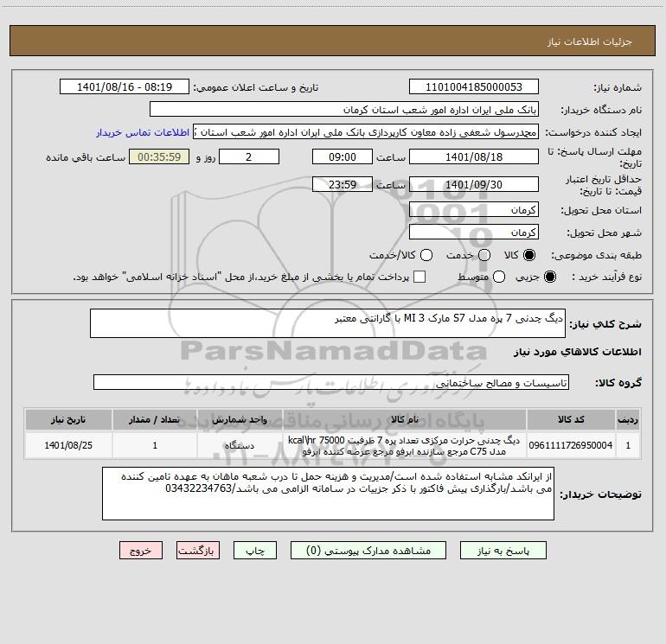Click the price validity date 1401/09/30
The height and width of the screenshot is (644, 666).
[474, 185]
